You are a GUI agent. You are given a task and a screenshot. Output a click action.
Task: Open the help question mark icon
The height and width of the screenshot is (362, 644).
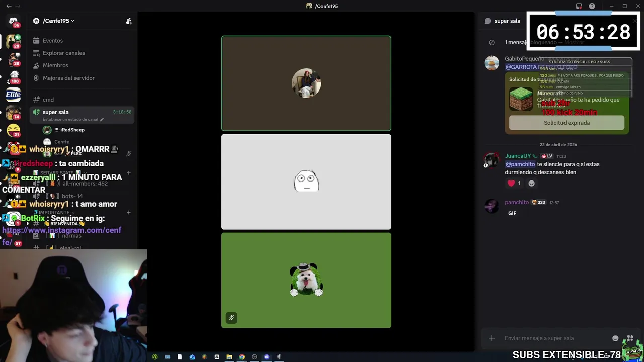click(x=592, y=6)
